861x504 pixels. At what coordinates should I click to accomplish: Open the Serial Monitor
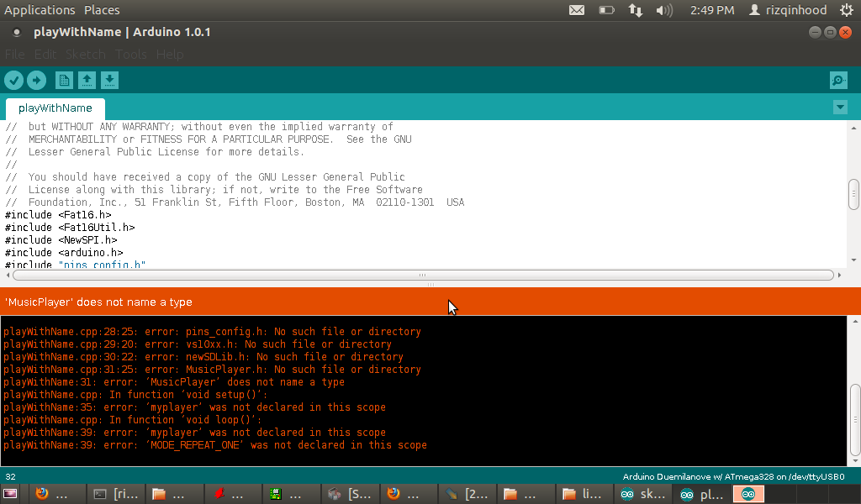[x=838, y=81]
